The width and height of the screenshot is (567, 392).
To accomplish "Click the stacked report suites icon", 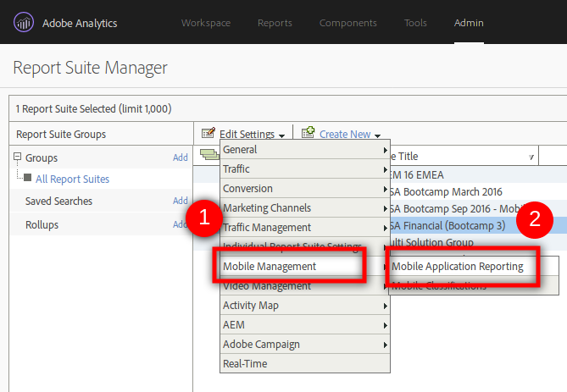I will tap(209, 155).
